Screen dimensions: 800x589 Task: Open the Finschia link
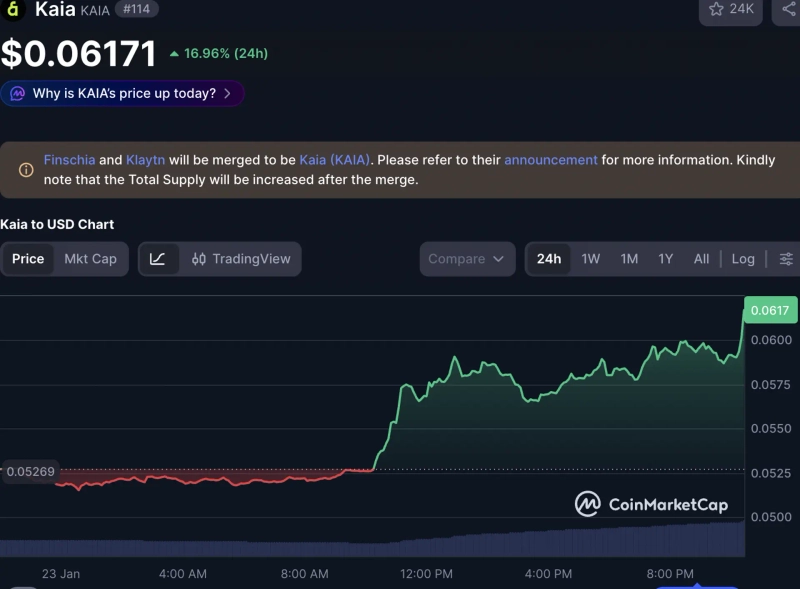click(x=69, y=160)
